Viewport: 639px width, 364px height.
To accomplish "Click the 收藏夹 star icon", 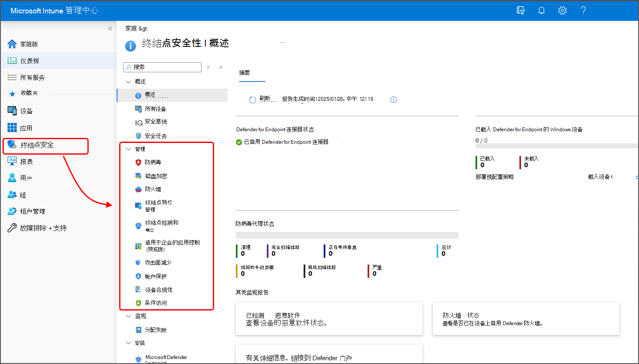I will [x=12, y=94].
